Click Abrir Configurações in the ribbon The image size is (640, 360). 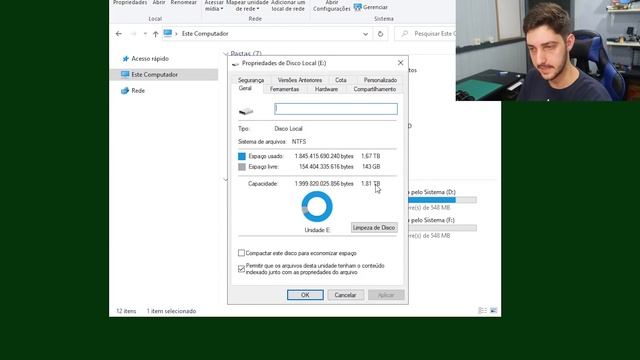coord(332,6)
